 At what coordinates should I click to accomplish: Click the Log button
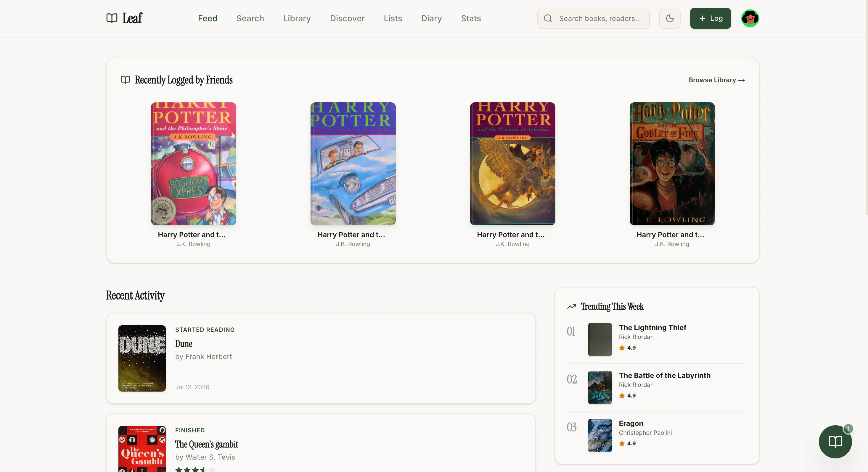pos(710,18)
